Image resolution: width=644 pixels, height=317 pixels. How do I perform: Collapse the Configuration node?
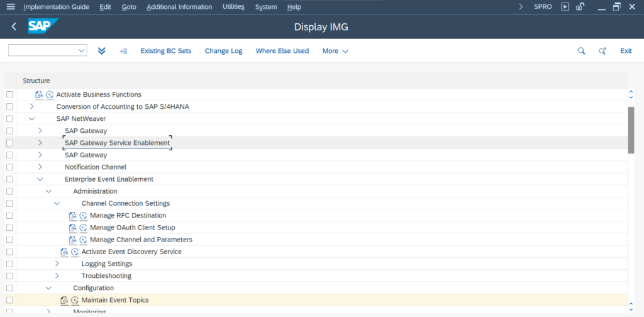[x=48, y=288]
